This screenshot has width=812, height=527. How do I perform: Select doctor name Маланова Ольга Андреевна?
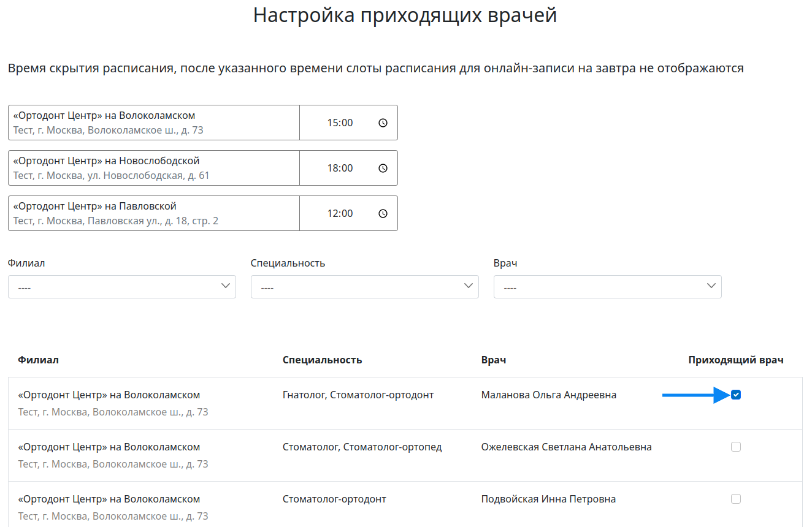click(549, 395)
